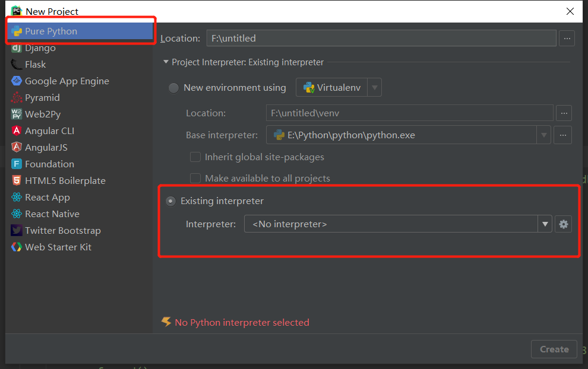Select the Pure Python project type
This screenshot has width=588, height=369.
pos(80,31)
